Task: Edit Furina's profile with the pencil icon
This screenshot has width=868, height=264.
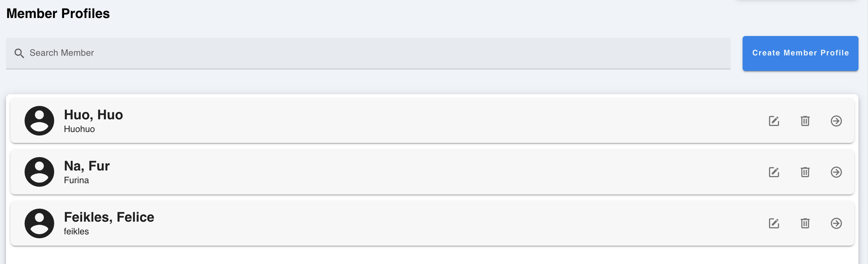Action: (774, 172)
